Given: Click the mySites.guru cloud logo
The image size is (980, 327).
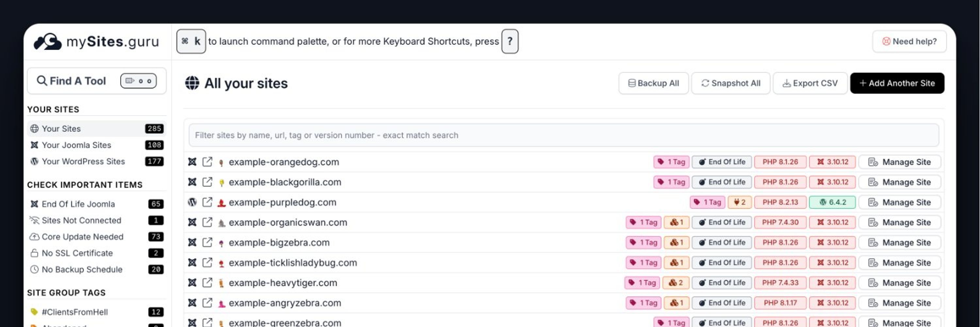Looking at the screenshot, I should pos(47,42).
